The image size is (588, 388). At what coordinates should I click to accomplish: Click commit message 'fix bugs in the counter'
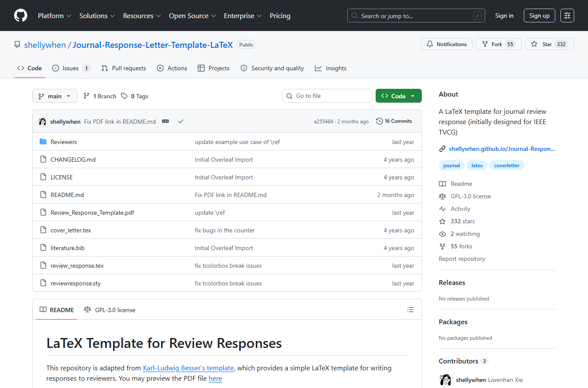coord(224,230)
